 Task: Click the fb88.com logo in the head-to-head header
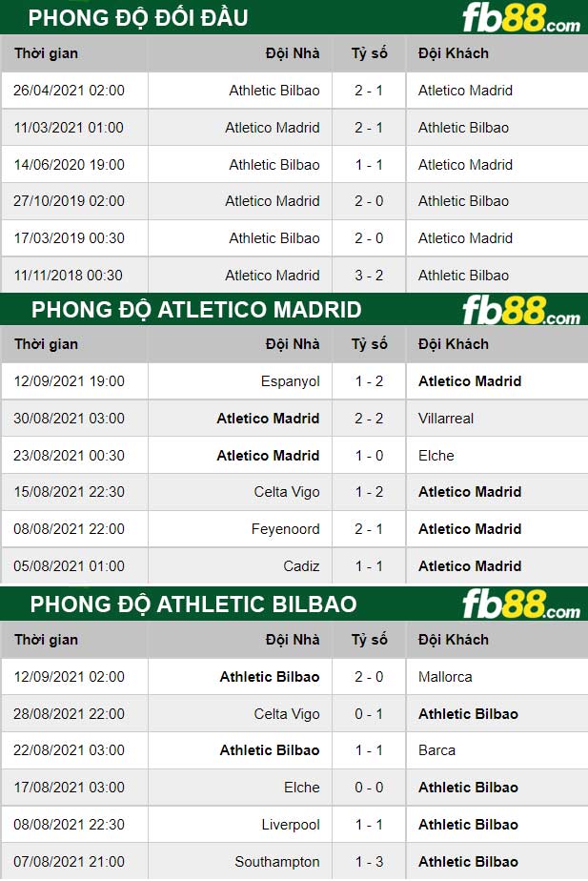(520, 18)
